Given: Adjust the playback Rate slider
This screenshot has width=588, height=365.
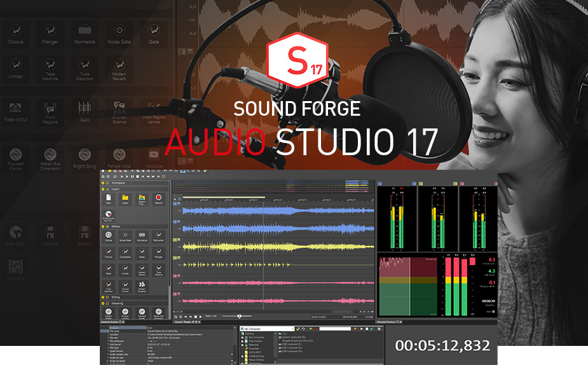Looking at the screenshot, I should pos(239,316).
